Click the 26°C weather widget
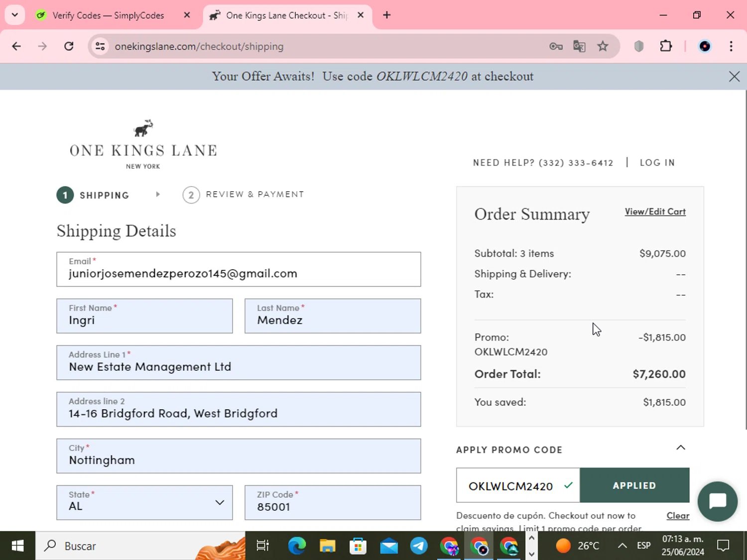 pyautogui.click(x=577, y=546)
